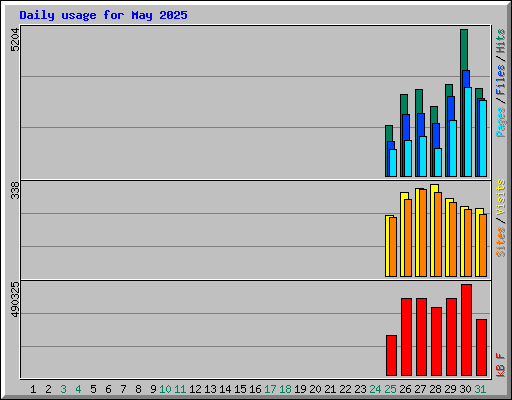
Task: Click day 7 on the x-axis
Action: pyautogui.click(x=123, y=389)
